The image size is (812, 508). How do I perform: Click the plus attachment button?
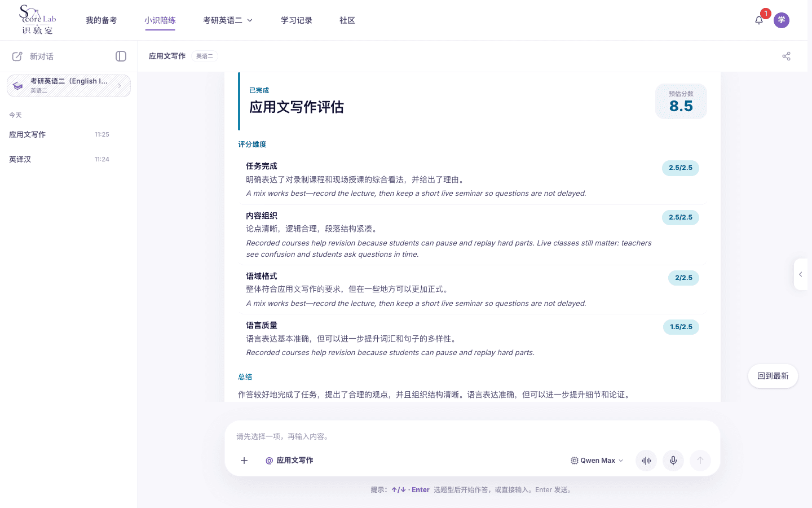coord(244,461)
